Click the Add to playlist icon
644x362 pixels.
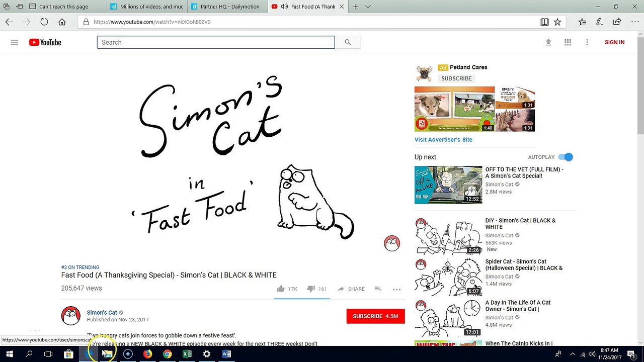point(378,289)
